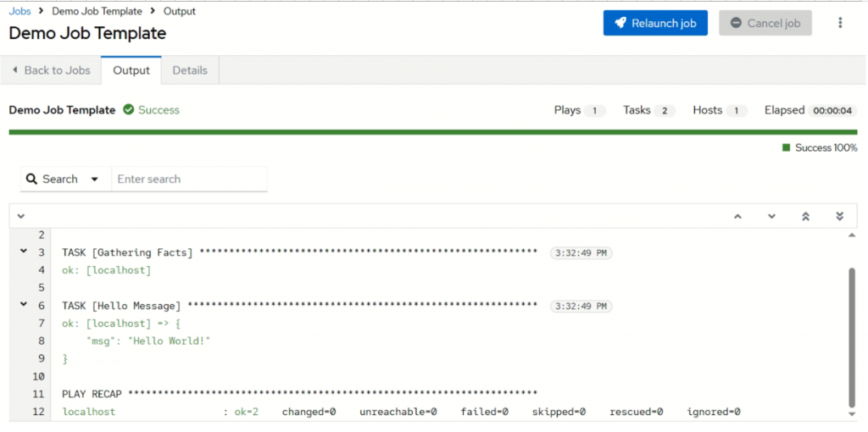Click the Hosts count badge
This screenshot has height=432, width=868.
(737, 111)
